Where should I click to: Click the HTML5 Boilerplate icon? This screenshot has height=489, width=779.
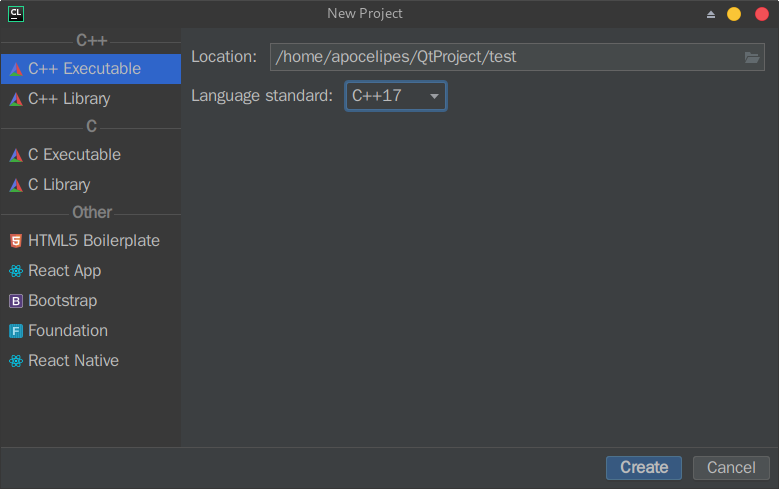[x=16, y=241]
